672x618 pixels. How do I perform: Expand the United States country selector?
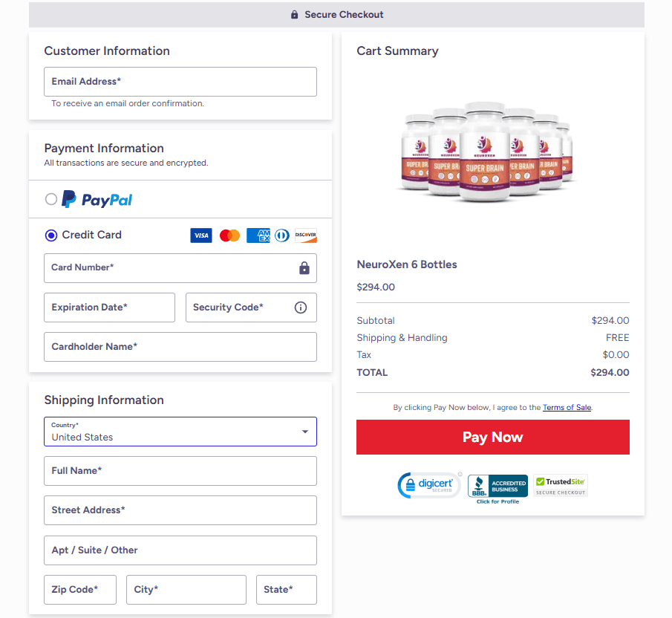pos(180,431)
